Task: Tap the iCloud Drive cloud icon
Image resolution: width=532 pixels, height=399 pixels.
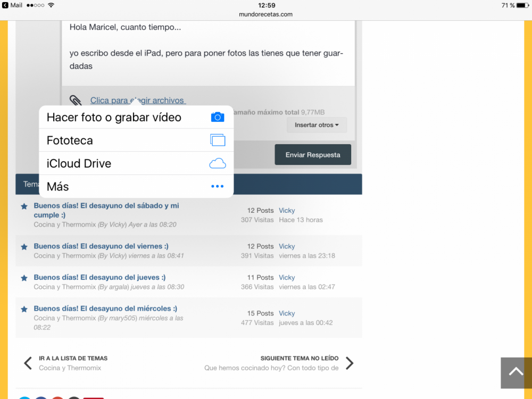Action: 217,163
